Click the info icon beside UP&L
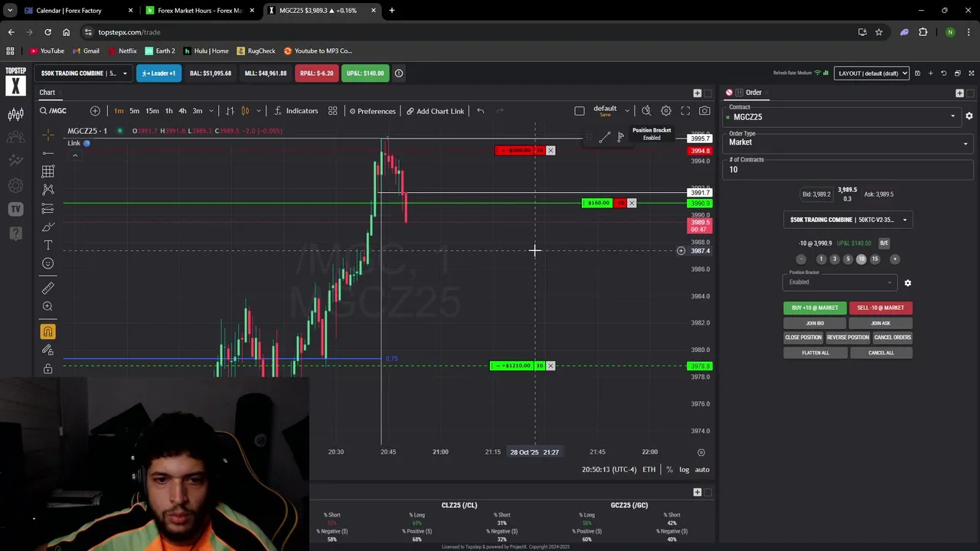This screenshot has height=551, width=980. 399,73
